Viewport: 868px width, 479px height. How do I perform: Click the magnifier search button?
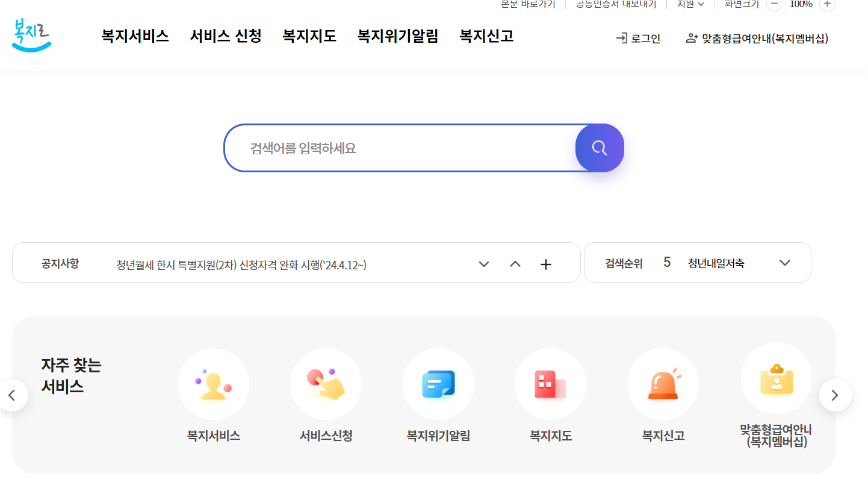[x=600, y=148]
